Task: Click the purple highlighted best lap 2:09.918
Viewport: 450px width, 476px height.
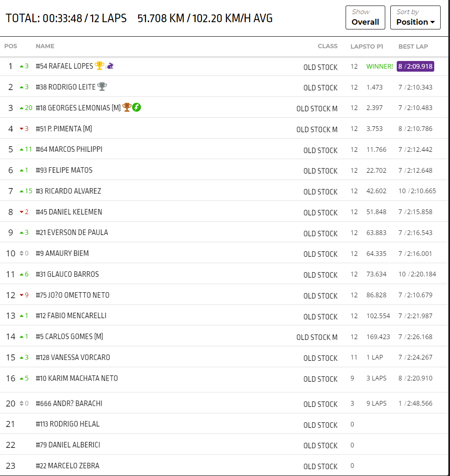Action: (415, 67)
